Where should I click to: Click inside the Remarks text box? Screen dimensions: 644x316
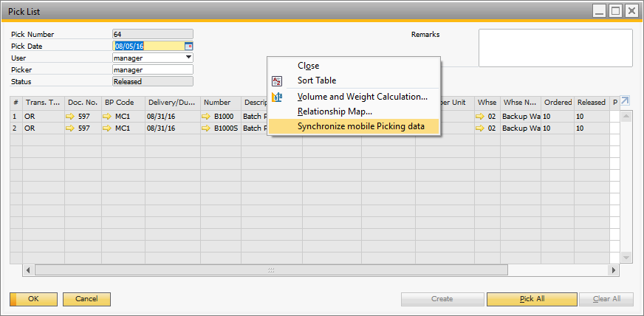coord(555,48)
